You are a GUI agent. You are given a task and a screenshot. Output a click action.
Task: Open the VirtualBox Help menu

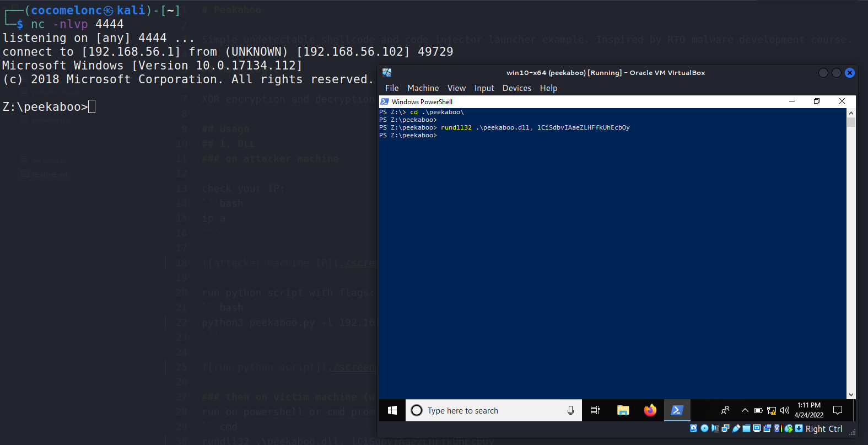pos(548,88)
